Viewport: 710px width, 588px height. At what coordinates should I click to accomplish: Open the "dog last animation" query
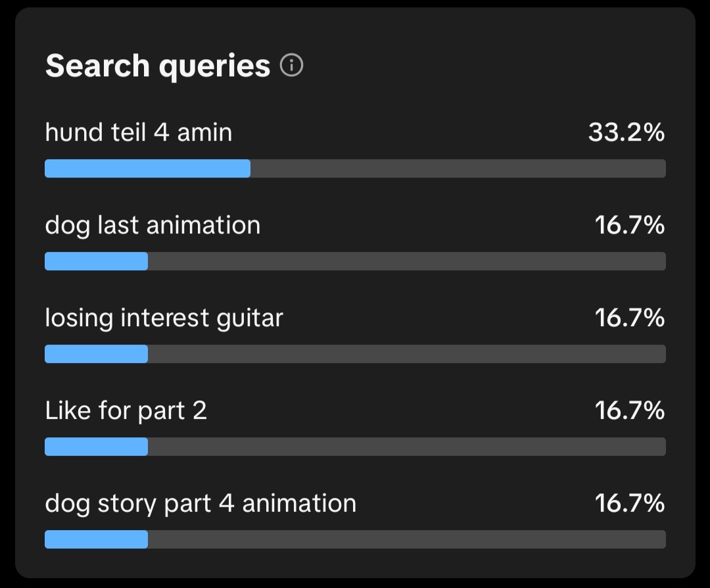click(153, 226)
